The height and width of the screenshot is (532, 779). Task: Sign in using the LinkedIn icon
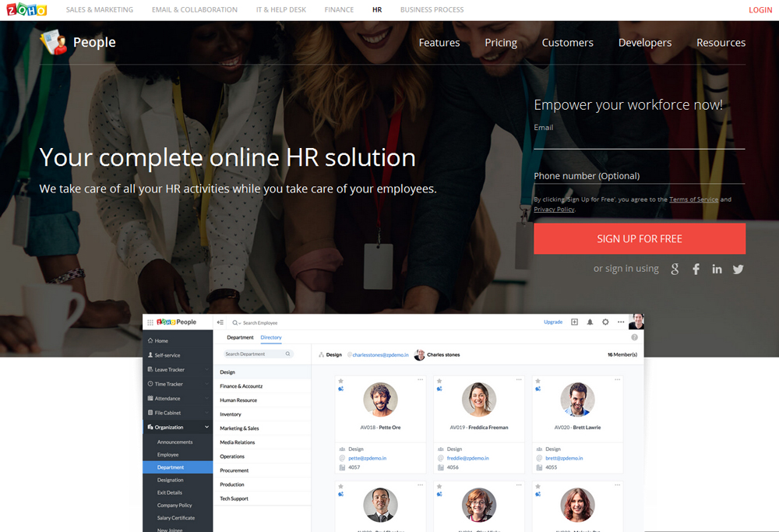[x=717, y=270]
